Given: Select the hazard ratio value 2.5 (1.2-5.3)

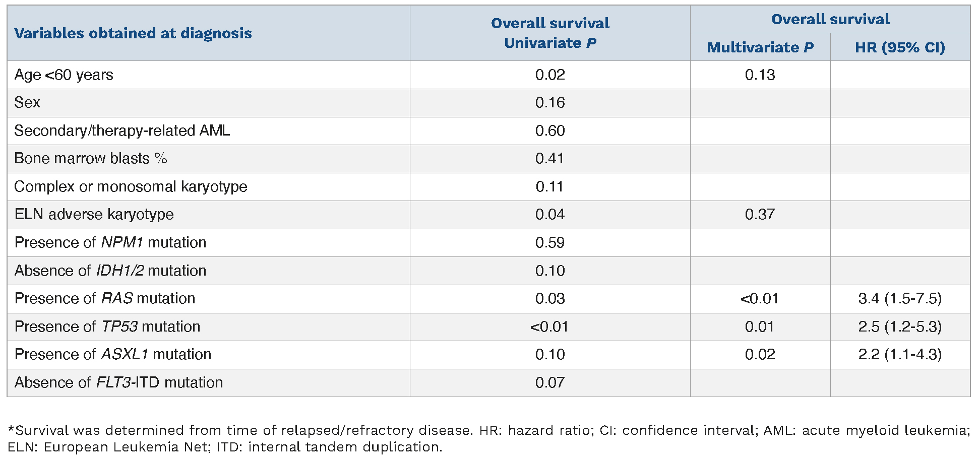Looking at the screenshot, I should (900, 327).
